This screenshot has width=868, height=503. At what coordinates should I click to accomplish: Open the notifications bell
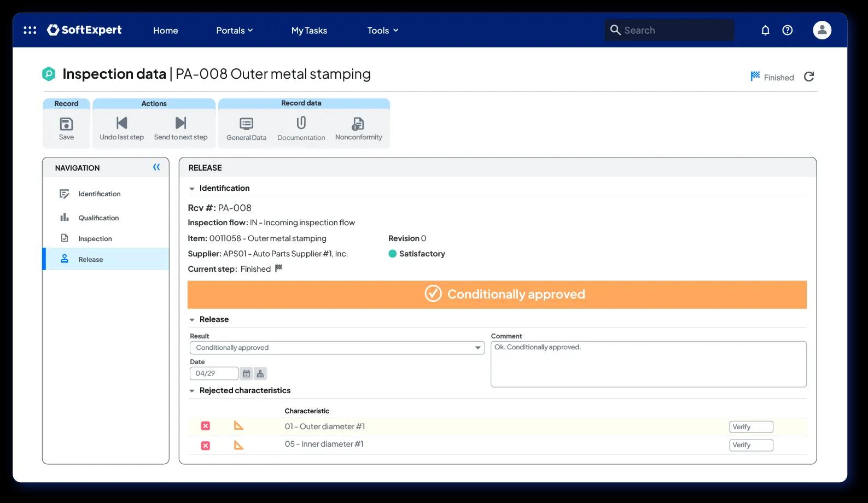click(x=765, y=30)
